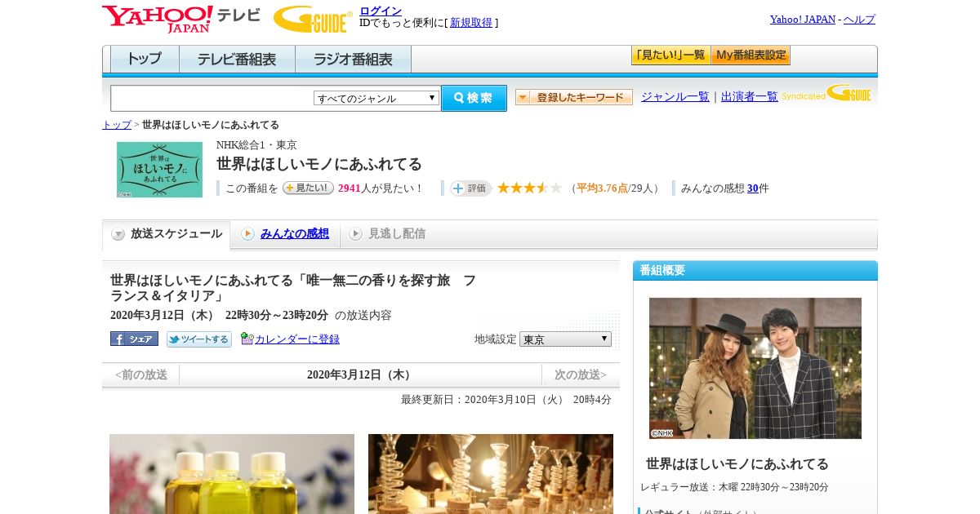Image resolution: width=980 pixels, height=514 pixels.
Task: Click the 検索 search button
Action: (474, 98)
